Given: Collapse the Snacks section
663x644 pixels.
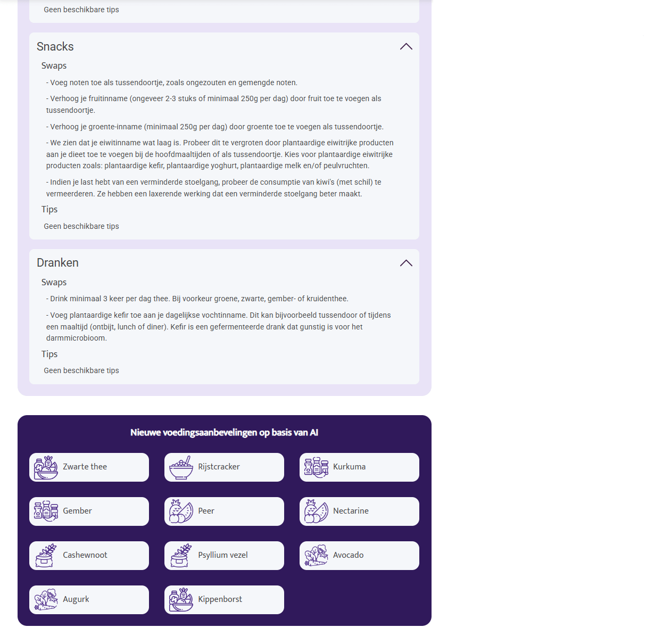Looking at the screenshot, I should click(406, 47).
